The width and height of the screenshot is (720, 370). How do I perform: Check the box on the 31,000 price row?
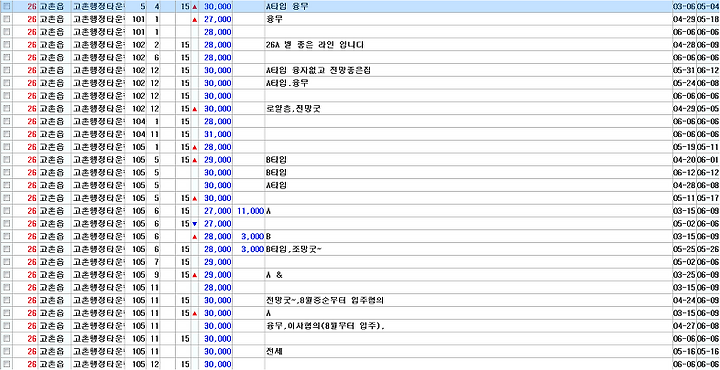pyautogui.click(x=6, y=135)
